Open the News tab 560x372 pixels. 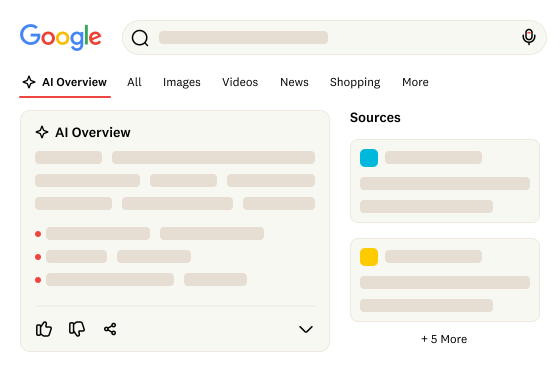(x=294, y=82)
